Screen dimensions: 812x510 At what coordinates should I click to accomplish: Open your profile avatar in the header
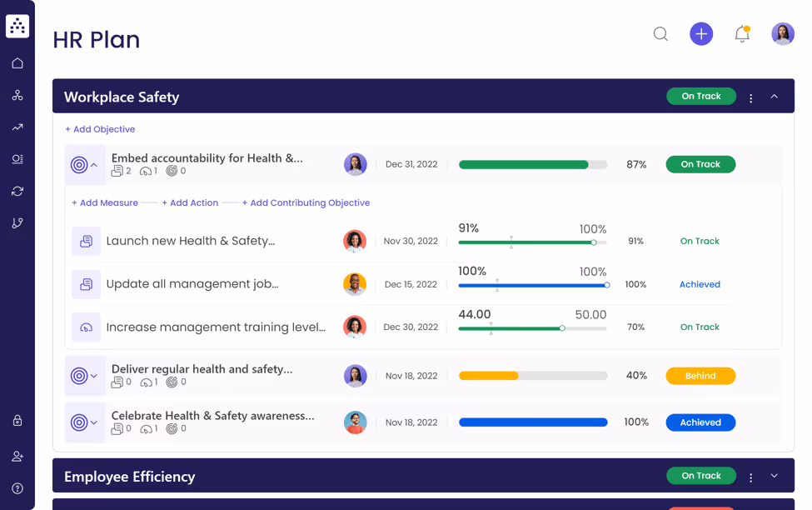click(783, 34)
